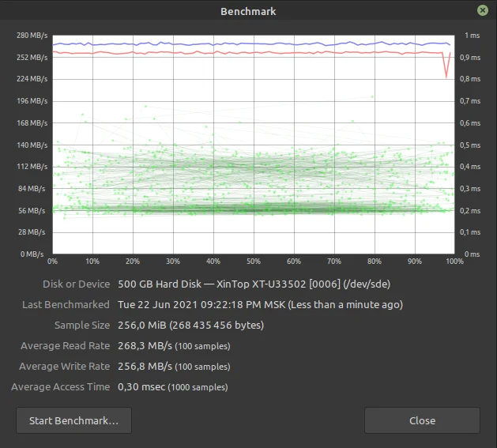Click the Benchmark window title

248,11
